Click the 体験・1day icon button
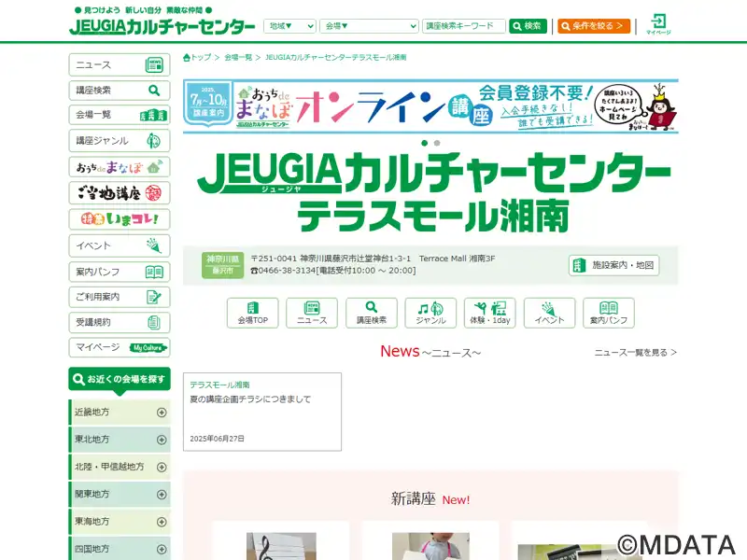 (489, 313)
